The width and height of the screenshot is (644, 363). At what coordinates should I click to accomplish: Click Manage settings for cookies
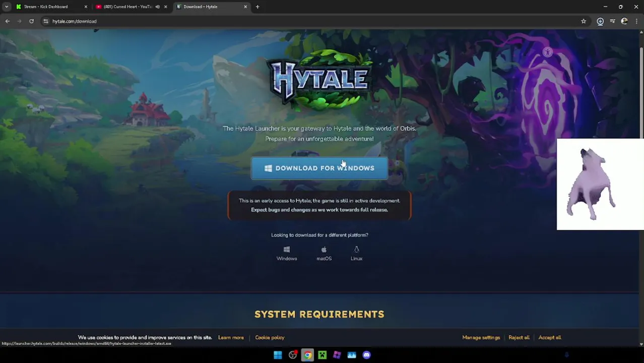pyautogui.click(x=481, y=337)
